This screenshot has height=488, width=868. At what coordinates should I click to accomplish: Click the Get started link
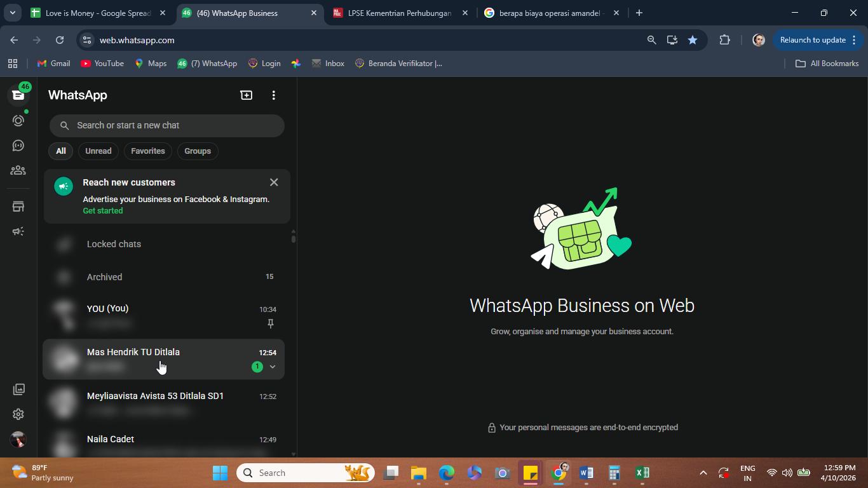pyautogui.click(x=103, y=211)
